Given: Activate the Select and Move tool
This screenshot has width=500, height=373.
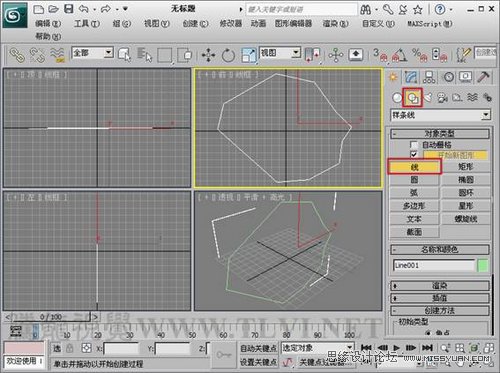Looking at the screenshot, I should (x=208, y=55).
